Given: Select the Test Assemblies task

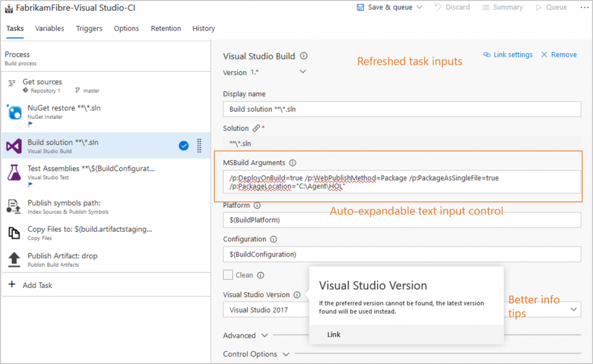Looking at the screenshot, I should [x=106, y=176].
